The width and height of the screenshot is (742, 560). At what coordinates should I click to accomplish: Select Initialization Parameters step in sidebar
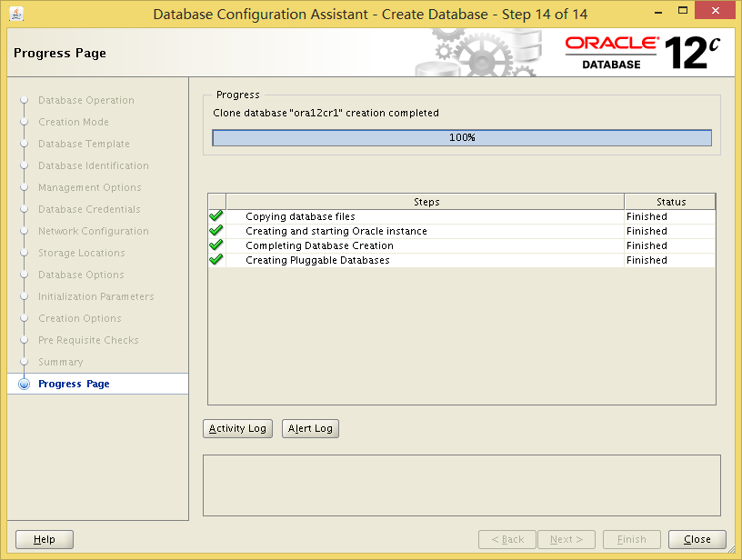click(95, 296)
